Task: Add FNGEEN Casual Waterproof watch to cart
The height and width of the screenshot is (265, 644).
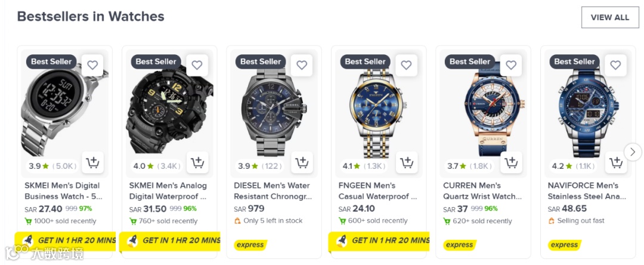Action: 407,162
